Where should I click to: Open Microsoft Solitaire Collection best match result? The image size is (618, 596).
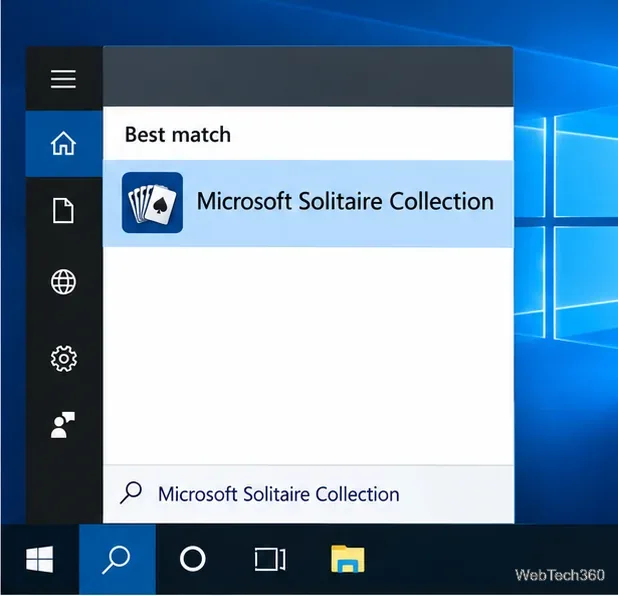(308, 203)
